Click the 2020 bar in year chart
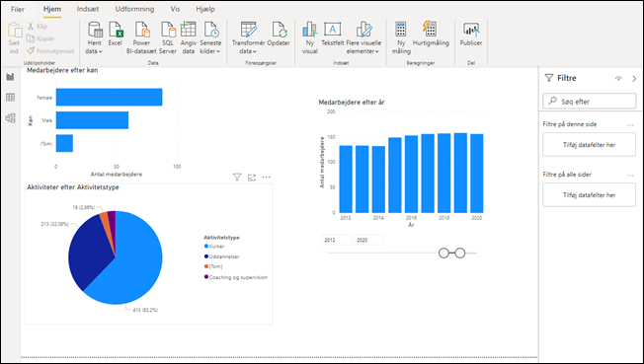Image resolution: width=644 pixels, height=364 pixels. coord(477,174)
